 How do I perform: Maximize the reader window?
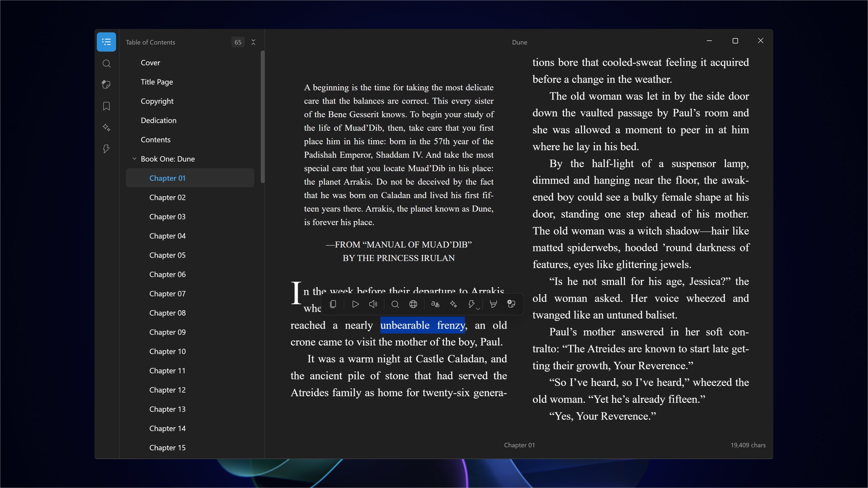[x=735, y=41]
